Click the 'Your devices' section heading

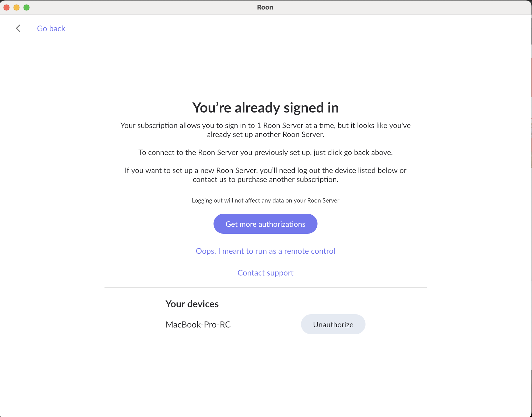pyautogui.click(x=192, y=304)
